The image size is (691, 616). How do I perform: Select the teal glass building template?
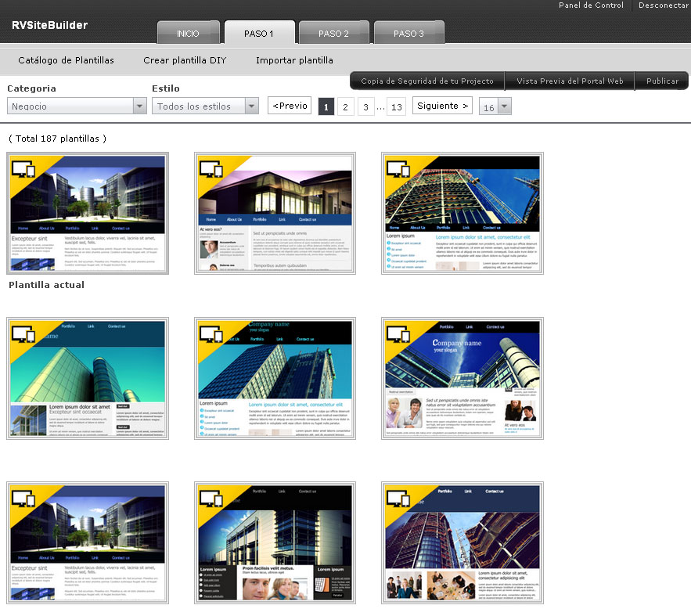88,378
